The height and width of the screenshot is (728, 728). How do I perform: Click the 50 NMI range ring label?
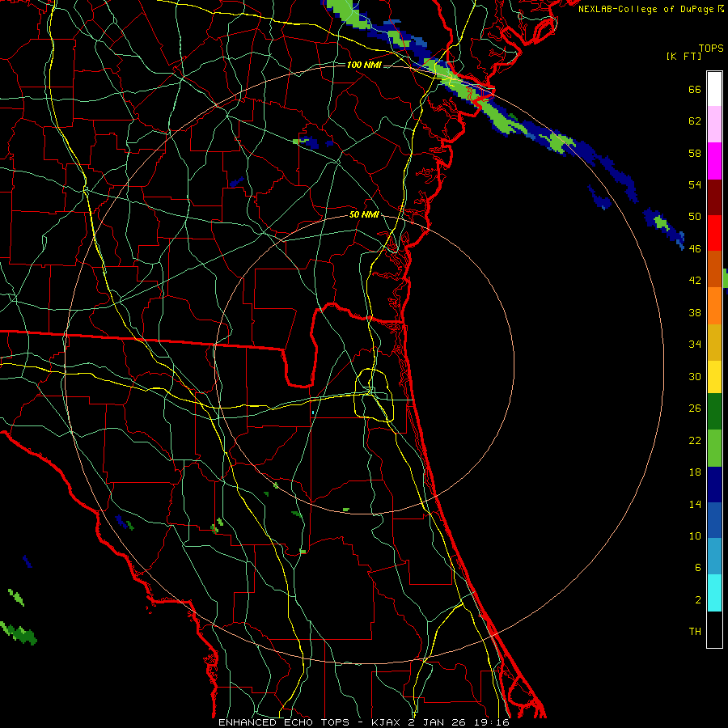(x=364, y=214)
